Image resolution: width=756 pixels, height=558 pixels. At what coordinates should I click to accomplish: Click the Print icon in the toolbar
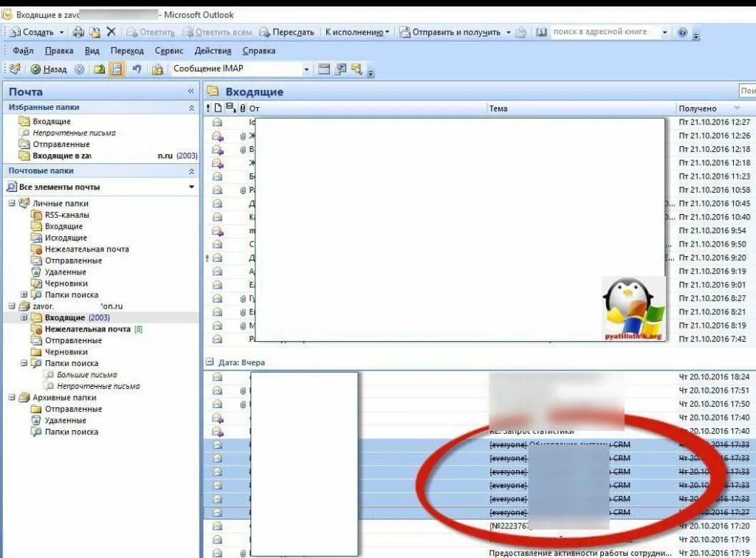coord(78,32)
